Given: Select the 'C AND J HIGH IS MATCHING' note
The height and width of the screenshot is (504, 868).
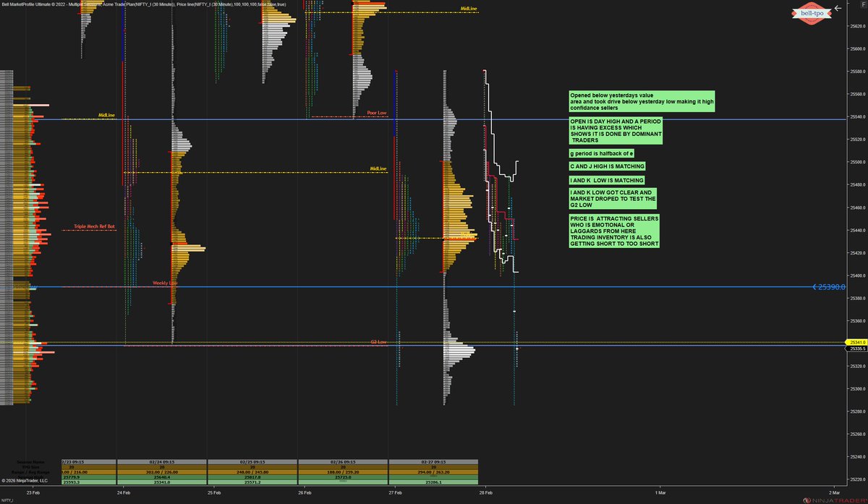Looking at the screenshot, I should coord(607,166).
